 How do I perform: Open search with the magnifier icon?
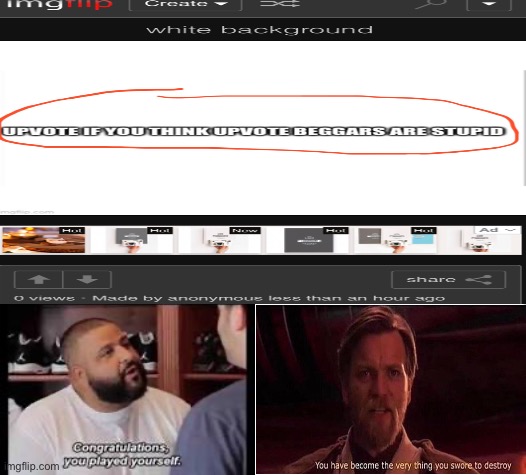[431, 4]
